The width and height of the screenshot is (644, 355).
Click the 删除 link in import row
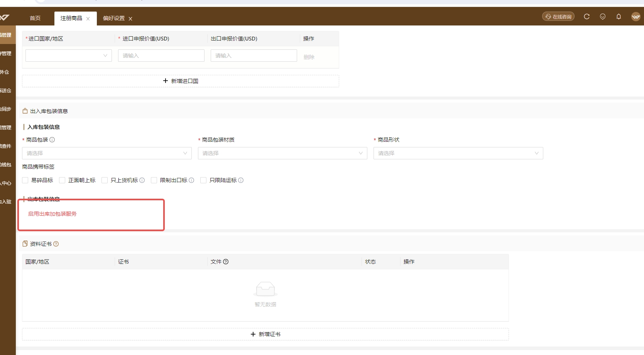pos(309,57)
